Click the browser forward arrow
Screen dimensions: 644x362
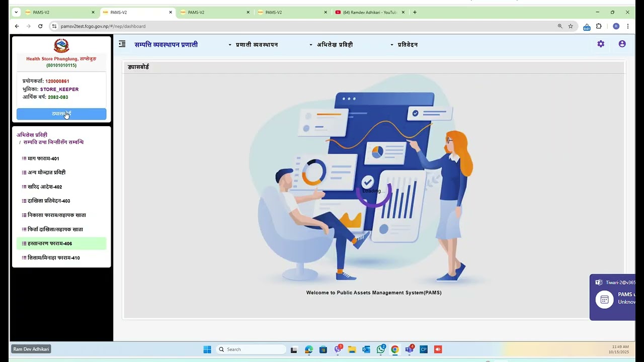[x=28, y=26]
